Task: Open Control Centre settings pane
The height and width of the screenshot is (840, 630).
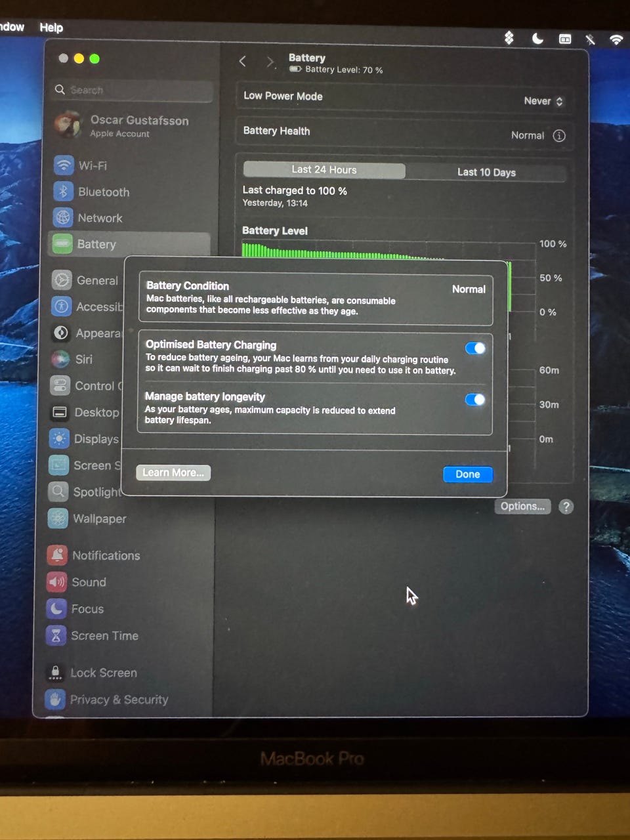Action: pos(86,386)
